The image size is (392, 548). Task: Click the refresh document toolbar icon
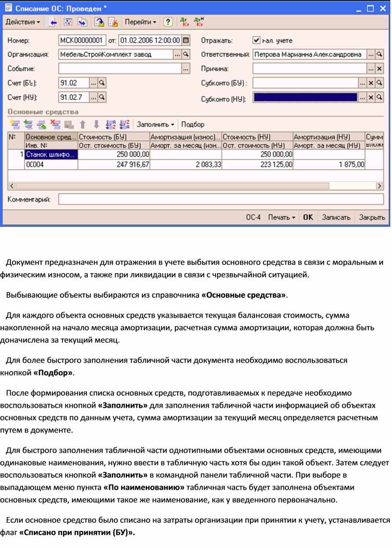(x=68, y=22)
